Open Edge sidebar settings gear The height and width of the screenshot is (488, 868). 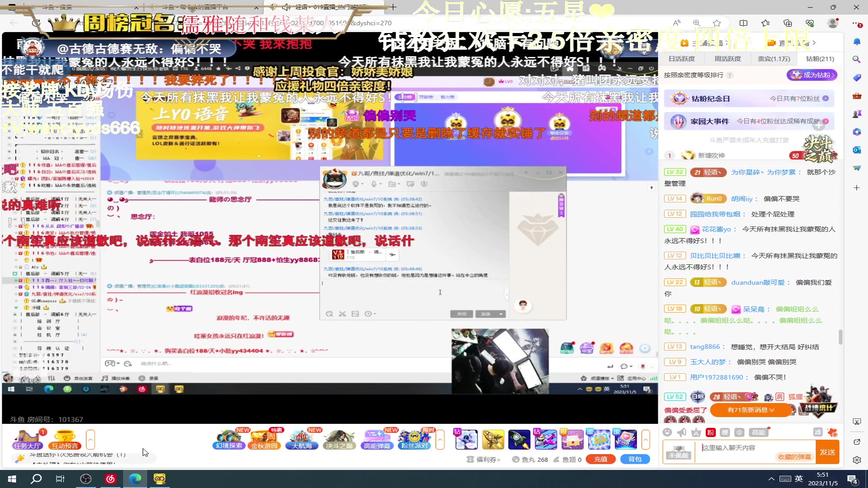(857, 460)
